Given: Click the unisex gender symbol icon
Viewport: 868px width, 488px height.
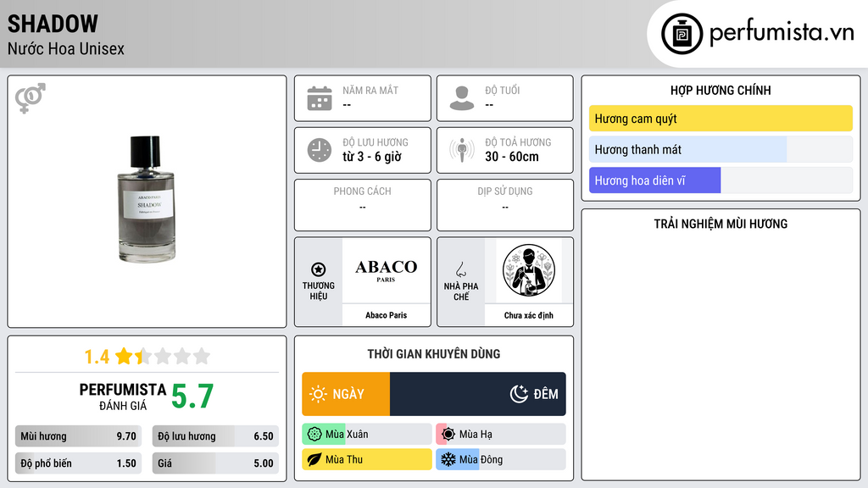Looking at the screenshot, I should click(31, 98).
